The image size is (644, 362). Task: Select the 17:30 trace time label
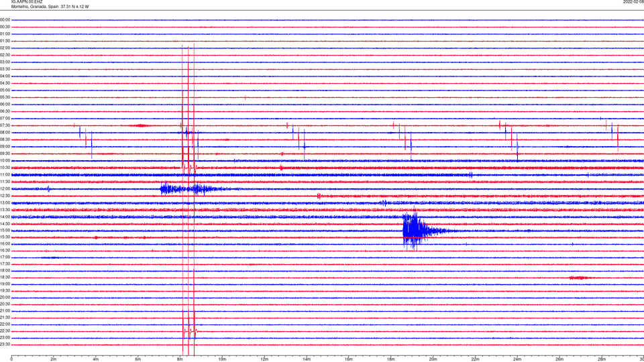coord(5,264)
